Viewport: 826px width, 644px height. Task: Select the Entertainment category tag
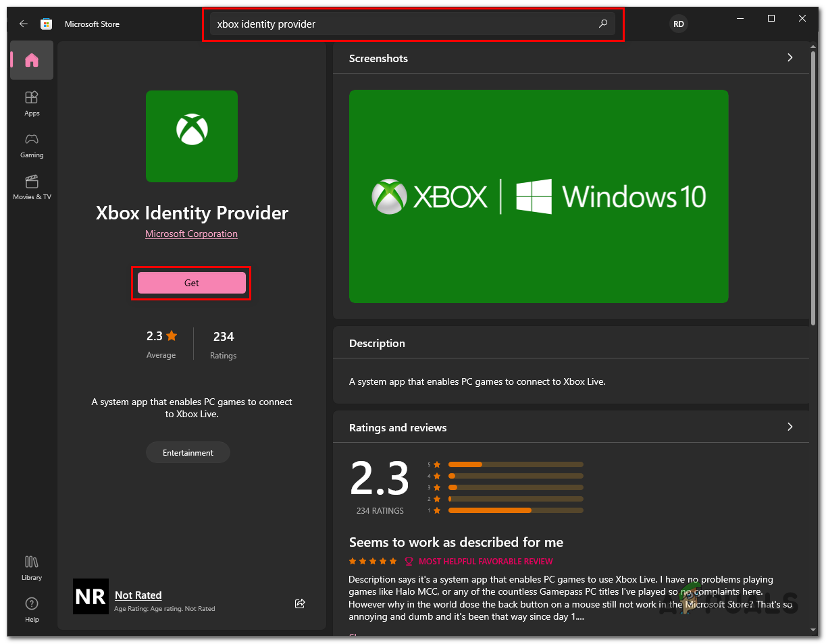[188, 452]
